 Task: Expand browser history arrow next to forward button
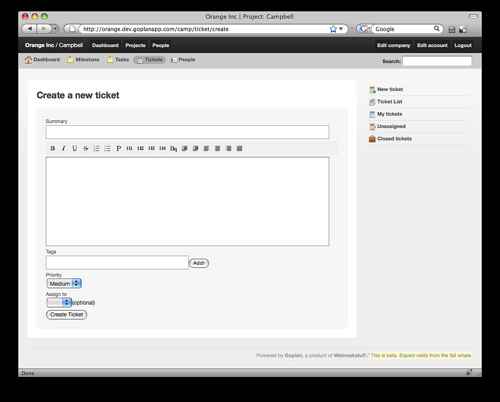coord(55,29)
